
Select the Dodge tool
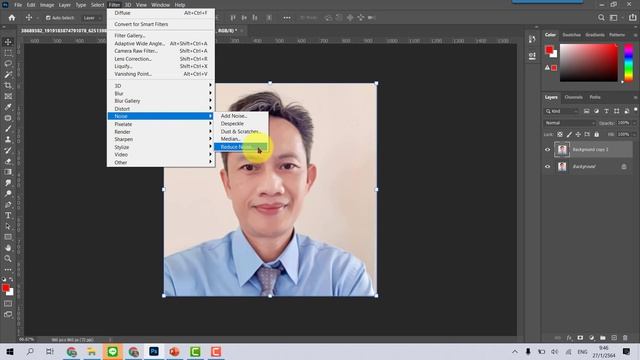tap(8, 193)
